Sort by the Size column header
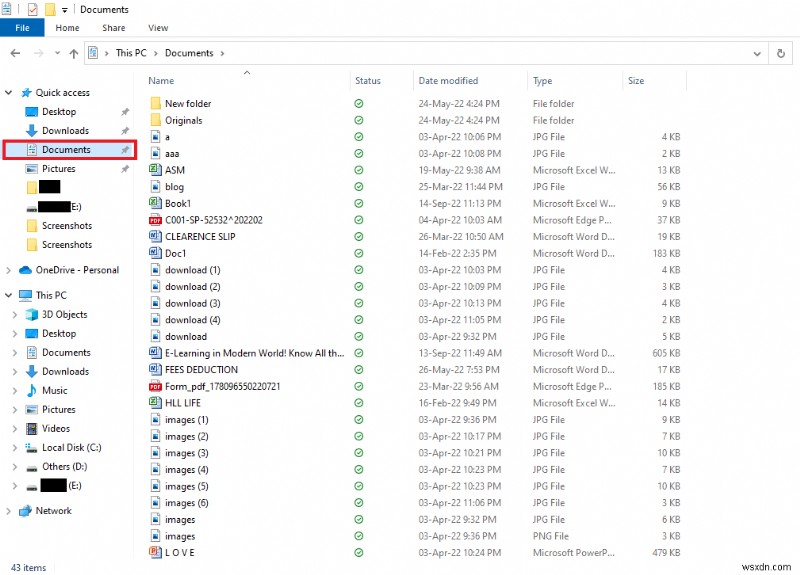 (636, 81)
